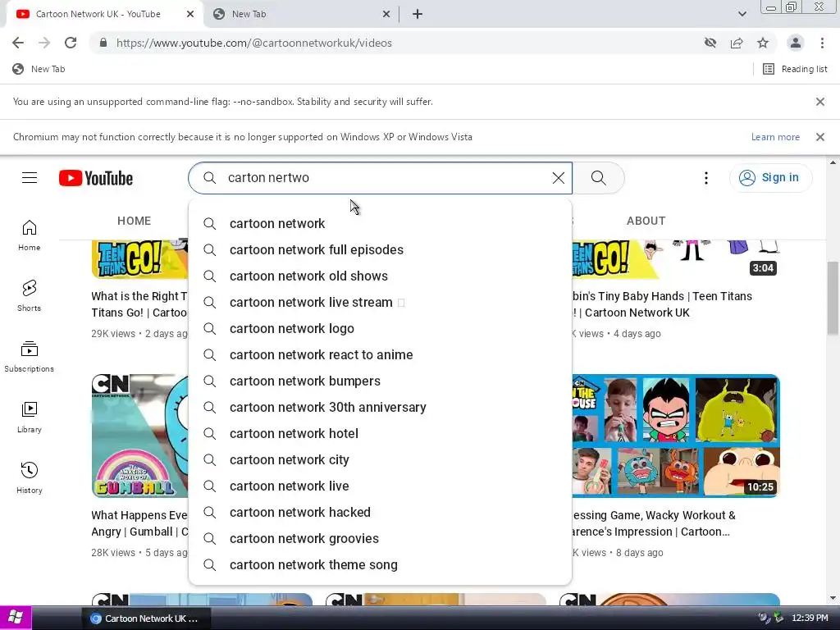The height and width of the screenshot is (630, 840).
Task: Choose suggestion "cartoon network live stream"
Action: 380,302
